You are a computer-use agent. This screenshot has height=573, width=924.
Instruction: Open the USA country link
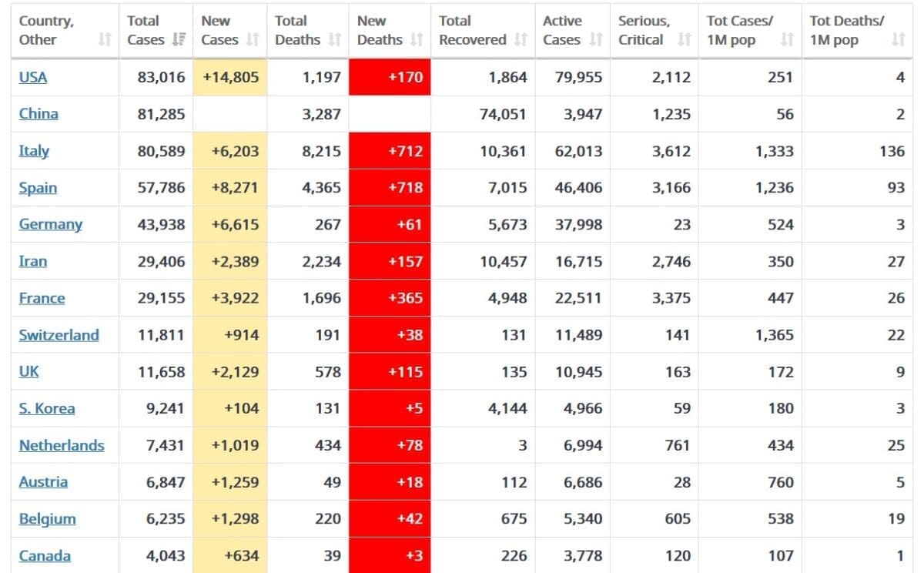click(x=33, y=77)
